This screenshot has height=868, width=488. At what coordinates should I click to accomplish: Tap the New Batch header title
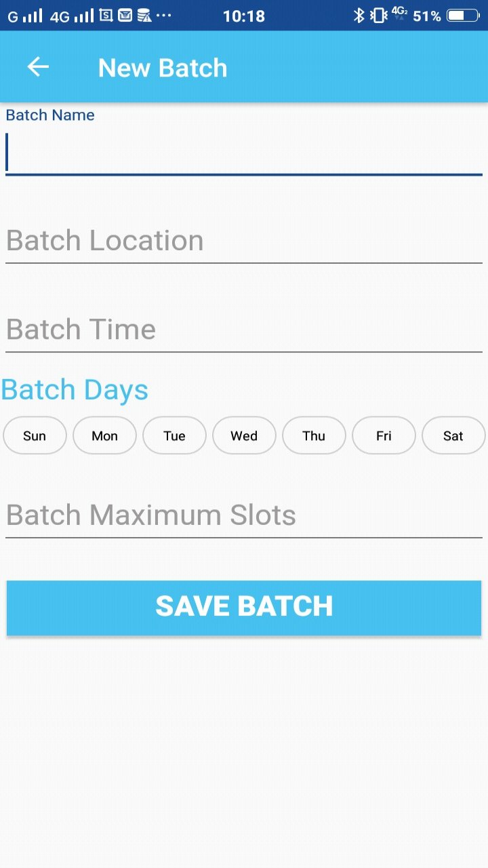pos(163,68)
